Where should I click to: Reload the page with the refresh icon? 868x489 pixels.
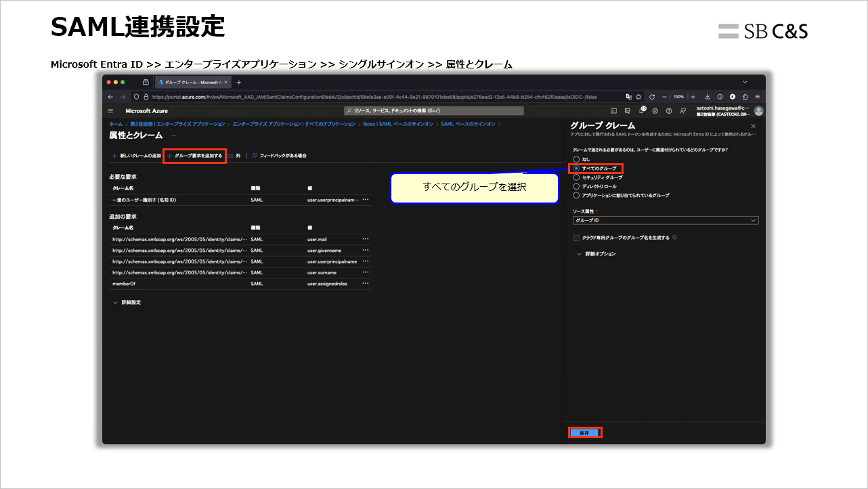click(652, 96)
